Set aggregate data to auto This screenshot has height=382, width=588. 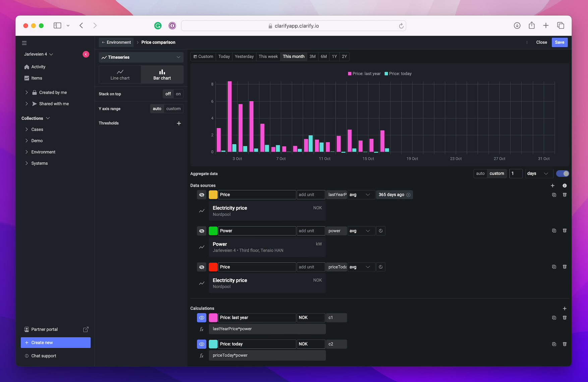[x=480, y=173]
